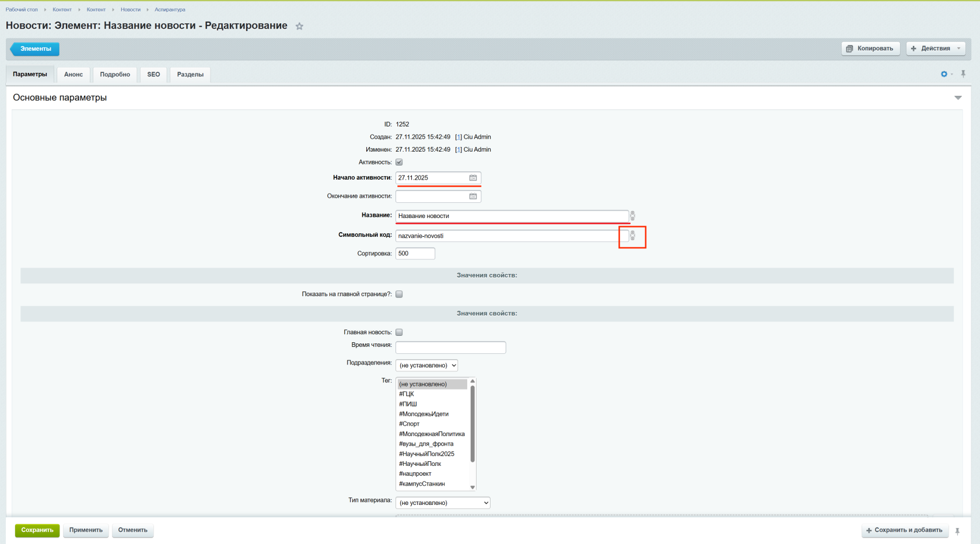Click the Копировать button

coord(870,48)
